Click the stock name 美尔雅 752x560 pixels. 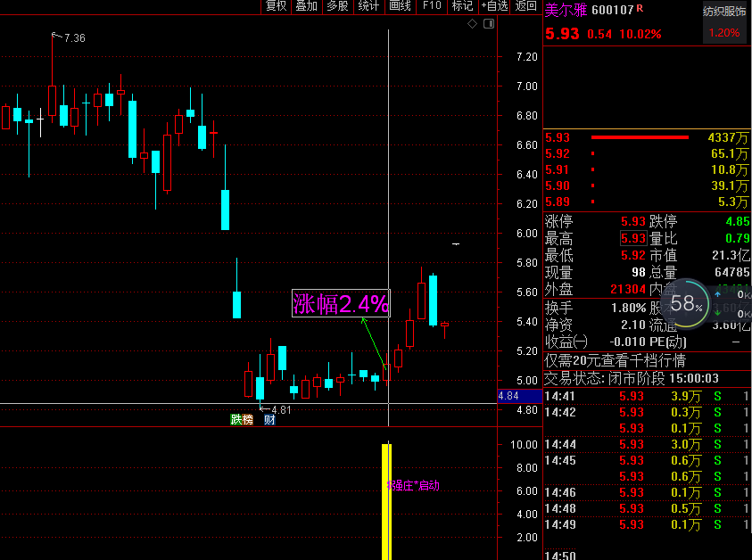pos(566,10)
